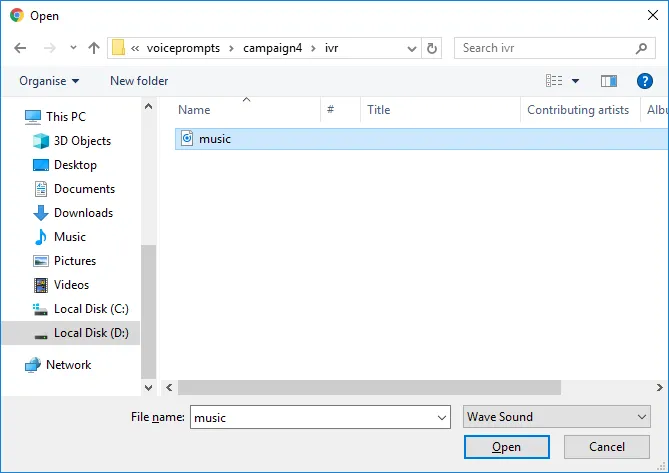Select the music file row
Image resolution: width=669 pixels, height=473 pixels.
coord(422,139)
